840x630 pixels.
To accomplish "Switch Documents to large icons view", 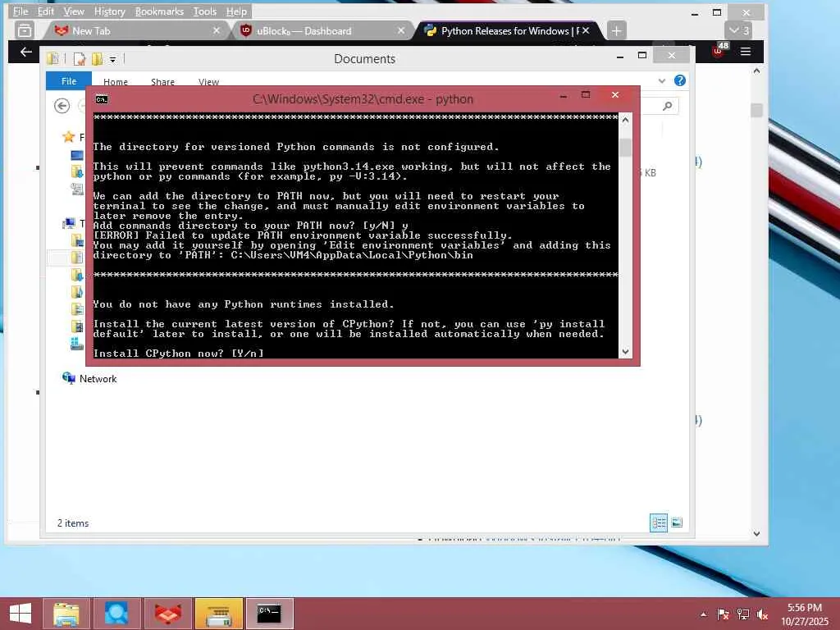I will pos(677,523).
